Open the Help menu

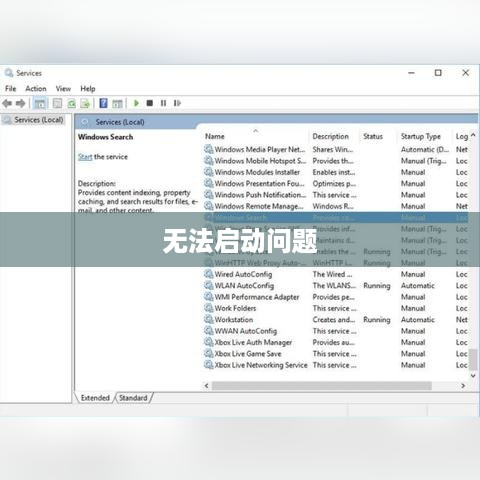88,88
